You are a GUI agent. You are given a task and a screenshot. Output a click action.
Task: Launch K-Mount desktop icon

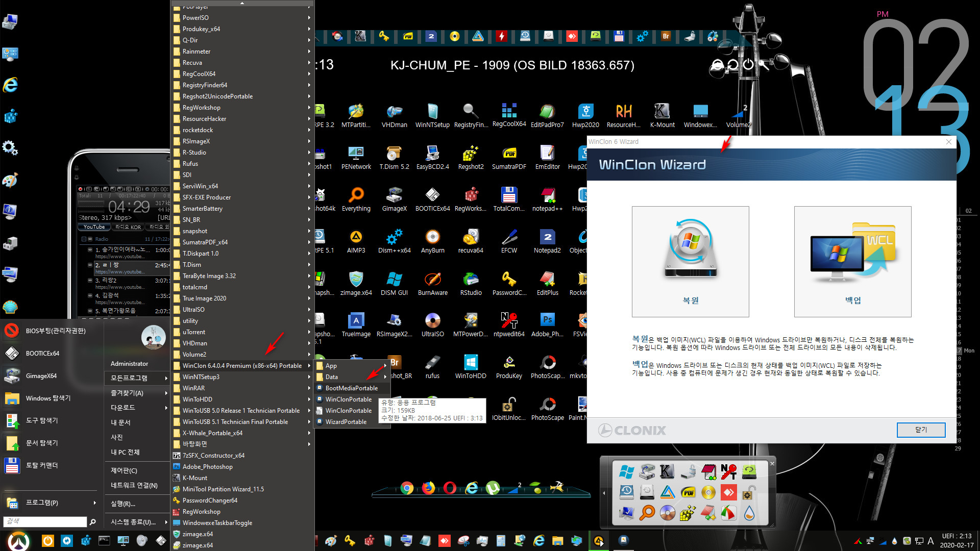click(x=662, y=116)
